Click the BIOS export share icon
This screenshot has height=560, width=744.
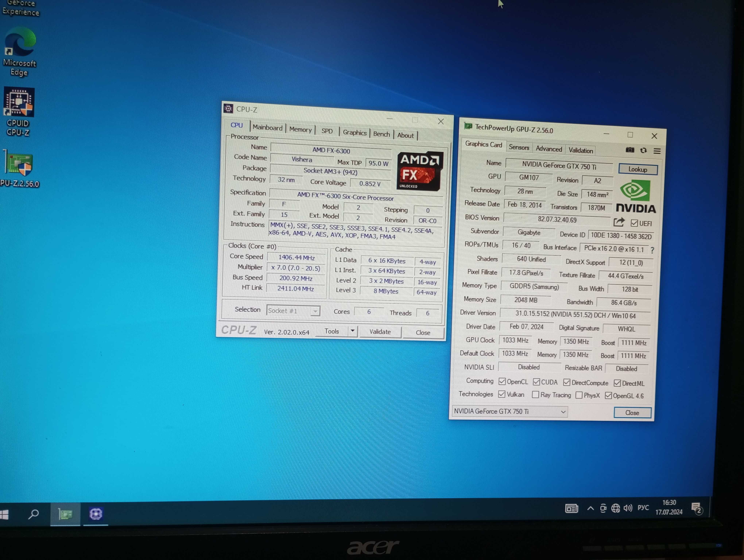(619, 222)
